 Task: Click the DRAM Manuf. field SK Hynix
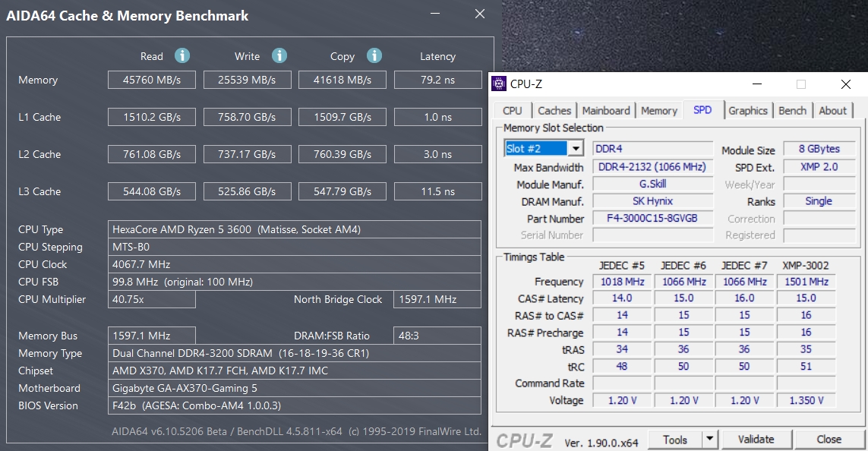pos(652,201)
